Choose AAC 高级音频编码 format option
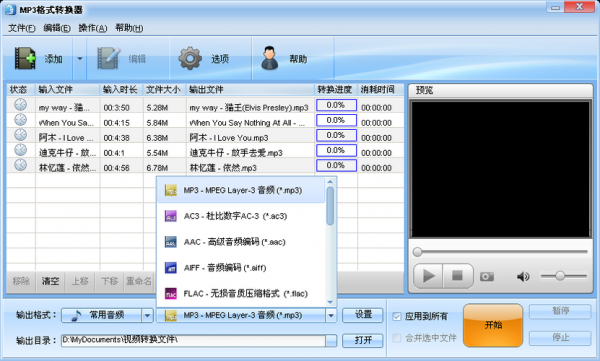 [241, 242]
